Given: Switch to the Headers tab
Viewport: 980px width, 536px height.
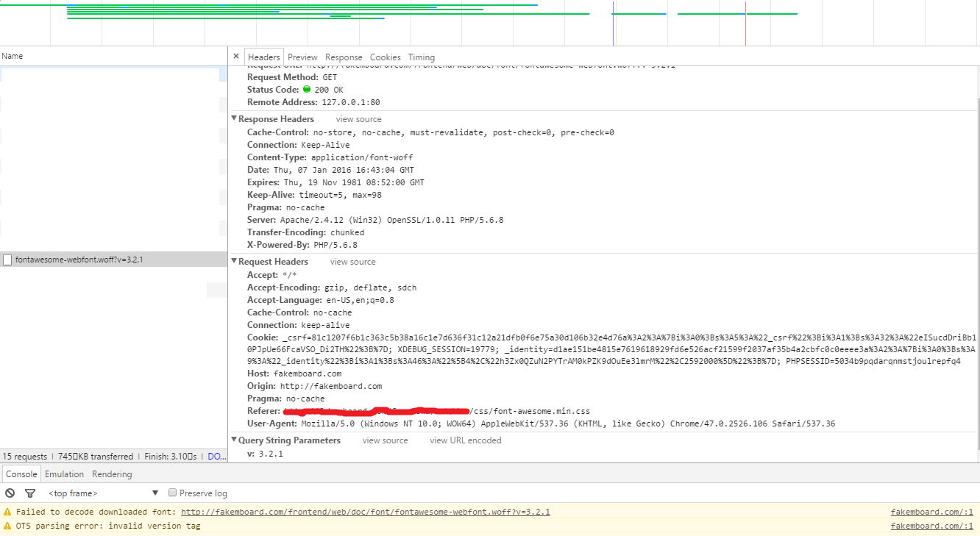Looking at the screenshot, I should 264,57.
